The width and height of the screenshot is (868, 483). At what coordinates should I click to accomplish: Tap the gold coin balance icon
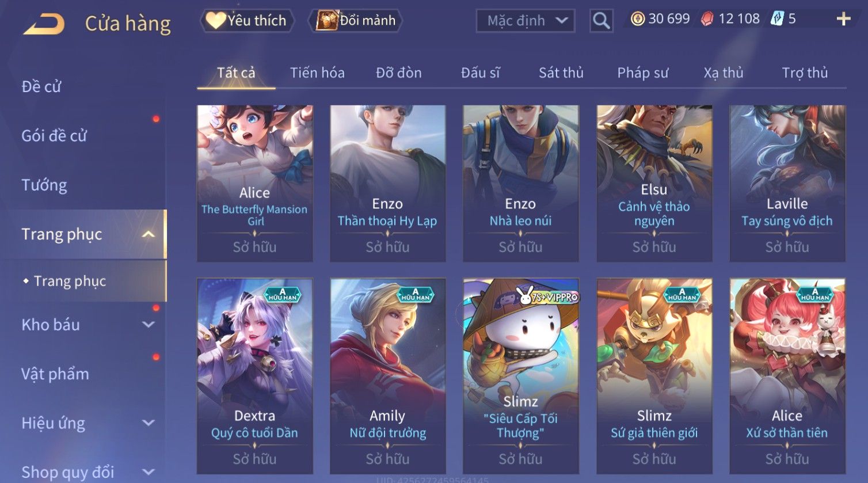click(637, 19)
